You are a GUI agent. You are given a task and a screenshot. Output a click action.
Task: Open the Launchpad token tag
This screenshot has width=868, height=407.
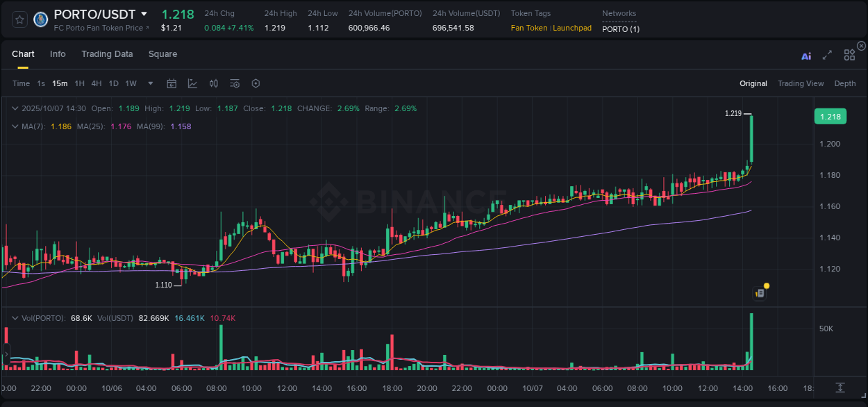coord(572,28)
